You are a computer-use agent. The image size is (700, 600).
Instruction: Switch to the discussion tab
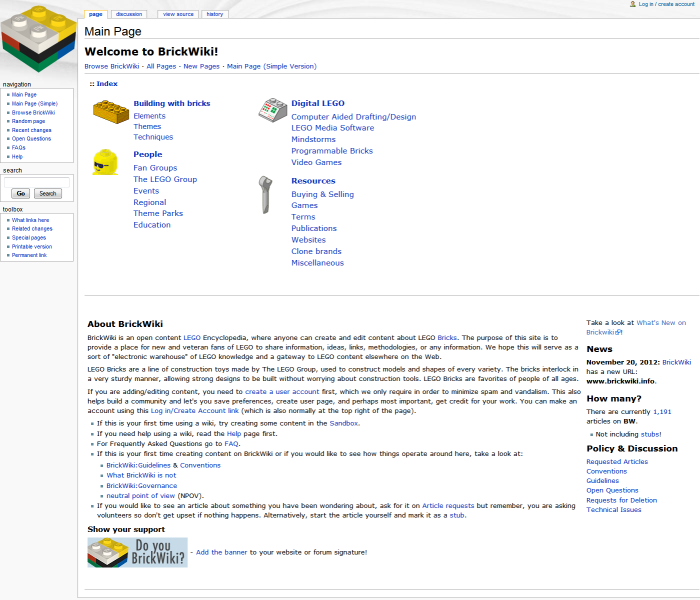pyautogui.click(x=129, y=14)
